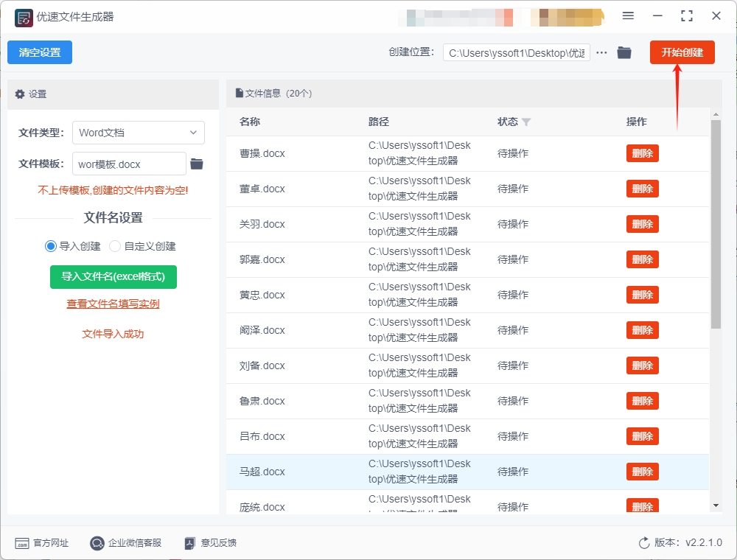
Task: Delete the 曹操.docx row
Action: pyautogui.click(x=642, y=153)
